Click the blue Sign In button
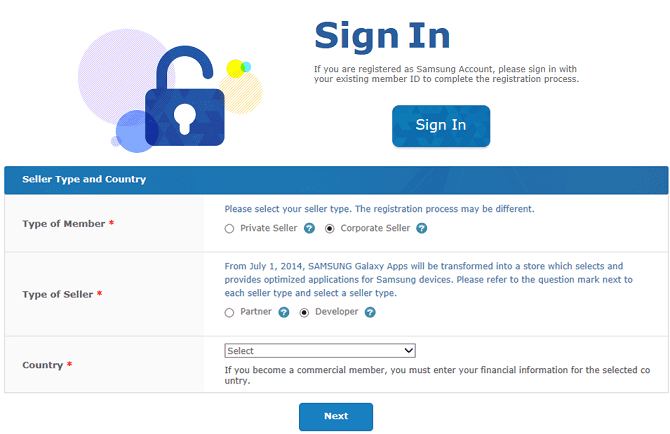 pyautogui.click(x=441, y=126)
